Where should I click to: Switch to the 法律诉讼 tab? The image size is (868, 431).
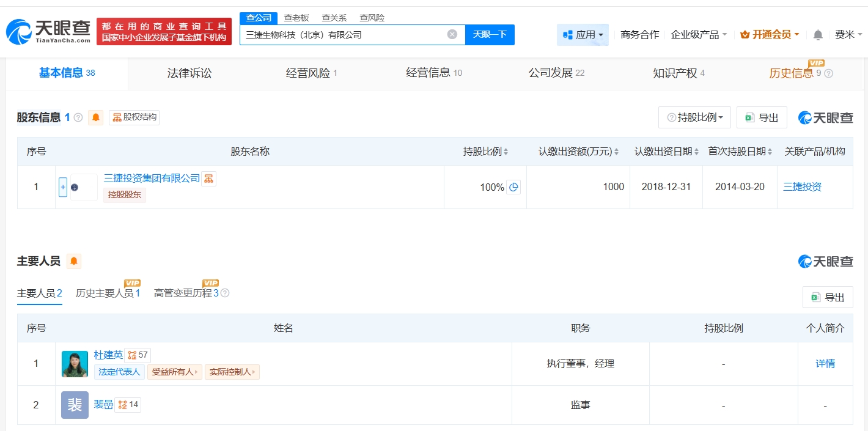(189, 73)
